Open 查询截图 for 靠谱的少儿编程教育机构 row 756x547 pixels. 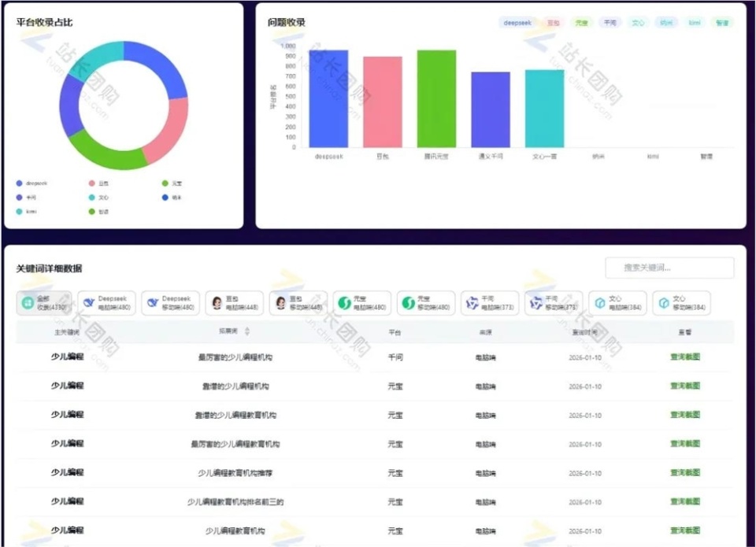coord(684,415)
